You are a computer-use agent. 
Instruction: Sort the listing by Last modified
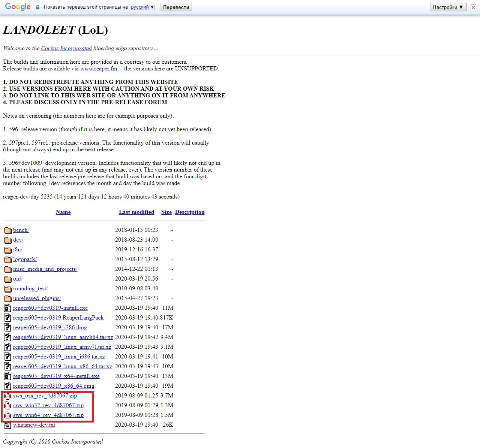[136, 212]
